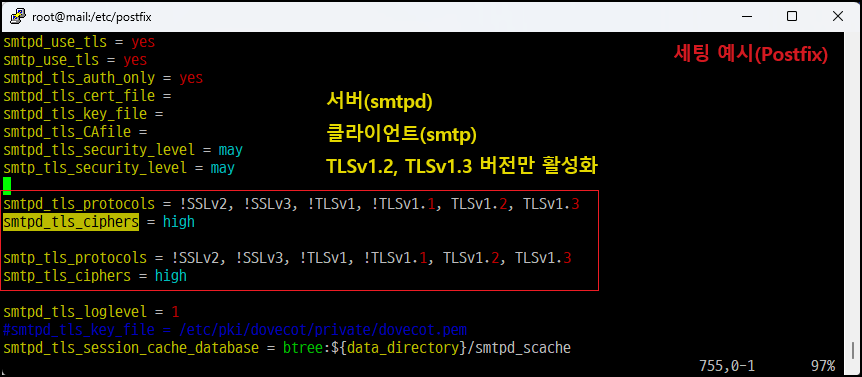Click the terminal vertical scrollbar thumb
The image size is (862, 377).
coord(853,349)
